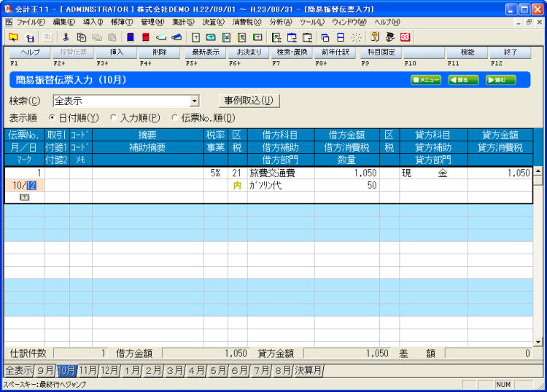Select 伝票No.順 display order radio button

tap(175, 117)
